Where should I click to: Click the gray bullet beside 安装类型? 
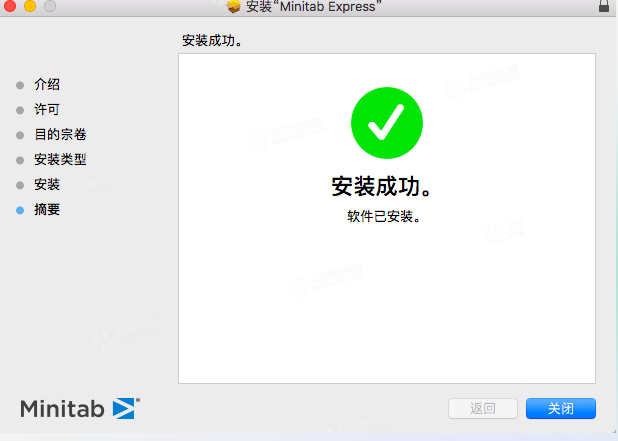(20, 160)
